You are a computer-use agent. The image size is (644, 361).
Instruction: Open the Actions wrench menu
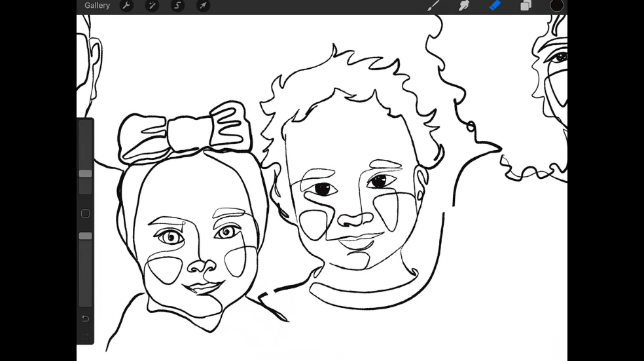point(126,6)
